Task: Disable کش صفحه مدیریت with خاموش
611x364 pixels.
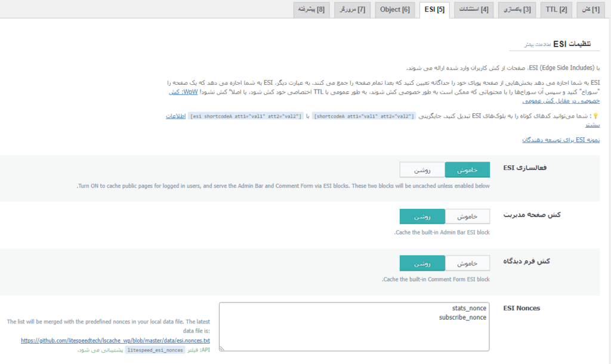Action: 467,216
